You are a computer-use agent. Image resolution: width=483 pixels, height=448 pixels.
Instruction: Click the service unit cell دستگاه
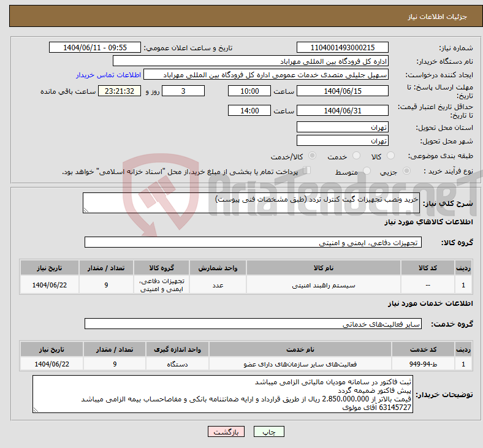pyautogui.click(x=177, y=364)
